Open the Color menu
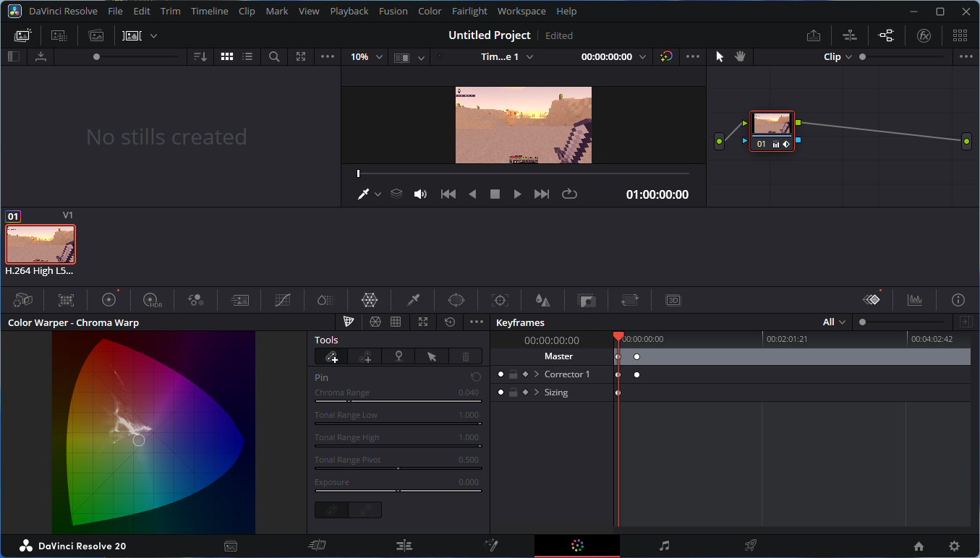This screenshot has height=558, width=980. [x=430, y=11]
